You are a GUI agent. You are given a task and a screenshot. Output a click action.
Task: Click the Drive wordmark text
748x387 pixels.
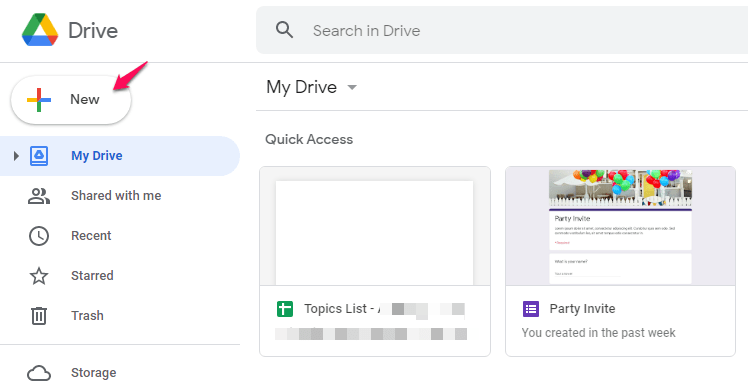click(x=93, y=31)
